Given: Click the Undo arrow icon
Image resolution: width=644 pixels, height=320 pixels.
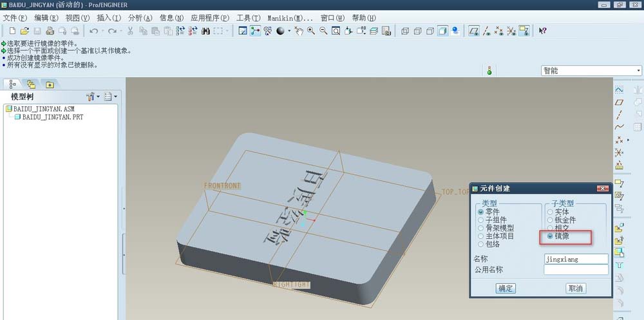Looking at the screenshot, I should point(94,31).
